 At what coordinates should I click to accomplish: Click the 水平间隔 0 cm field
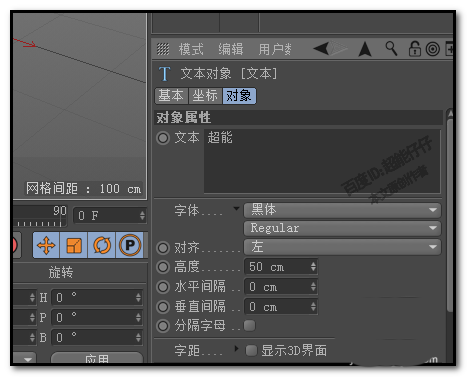tap(281, 287)
